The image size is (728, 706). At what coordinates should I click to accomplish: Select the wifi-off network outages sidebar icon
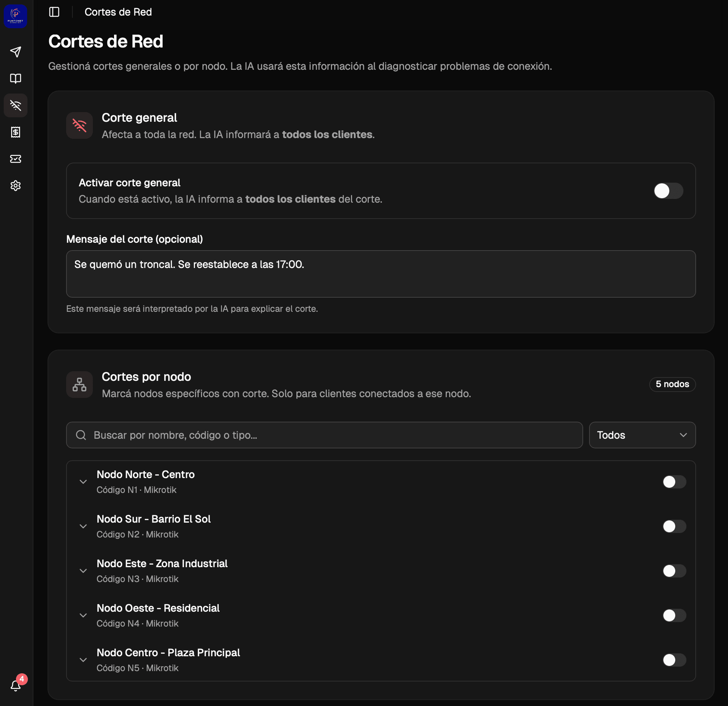click(15, 105)
